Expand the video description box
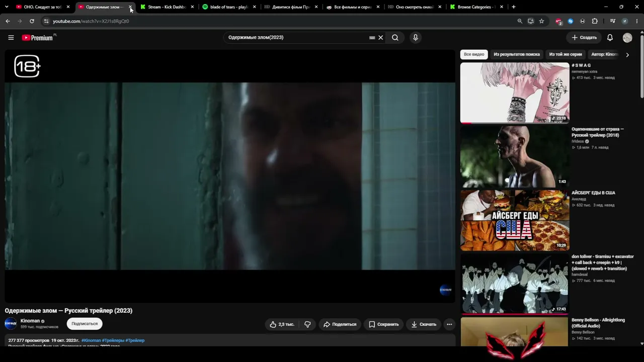Screen dimensions: 644x362 230,340
